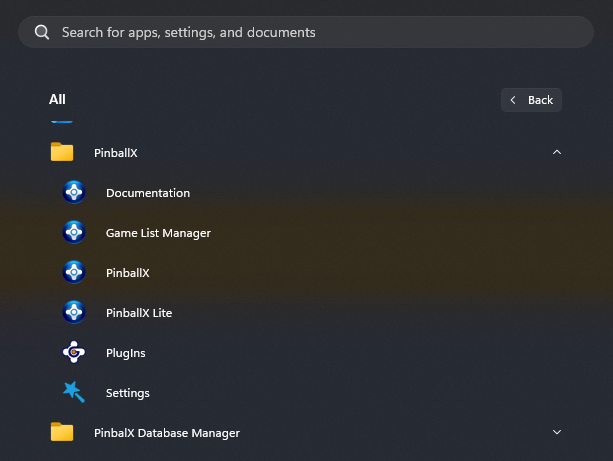Click the PinballX app's blue icon
Screen dimensions: 613x461
[74, 272]
